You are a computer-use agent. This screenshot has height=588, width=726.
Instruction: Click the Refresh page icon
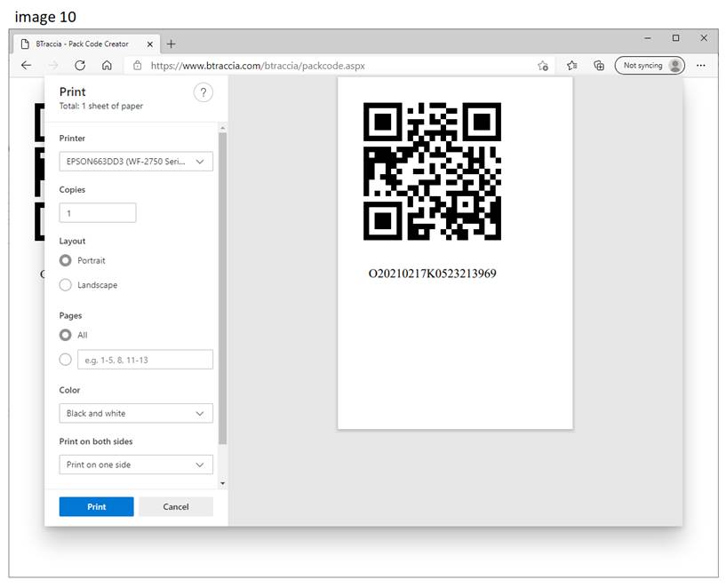(x=80, y=66)
